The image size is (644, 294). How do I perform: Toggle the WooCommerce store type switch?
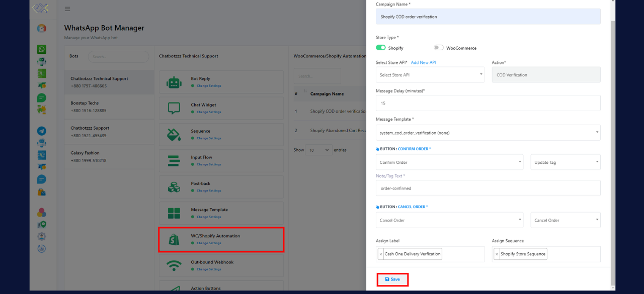tap(439, 48)
